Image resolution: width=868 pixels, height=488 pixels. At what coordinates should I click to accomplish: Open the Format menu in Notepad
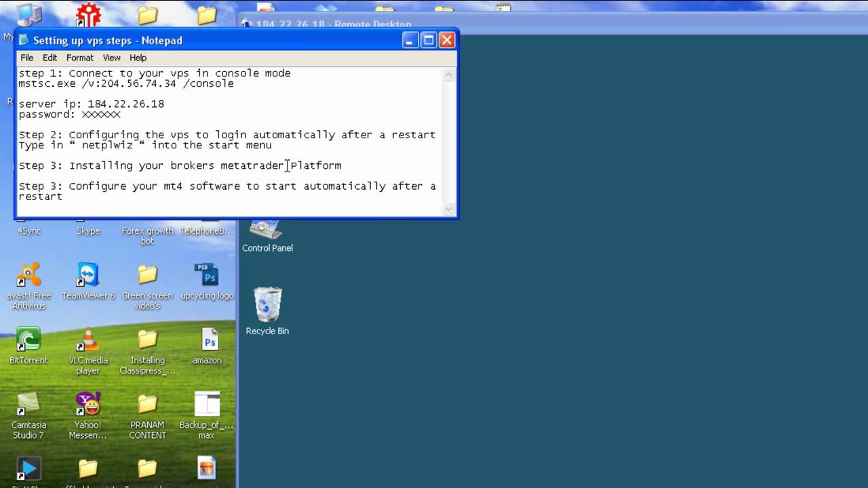(x=79, y=58)
